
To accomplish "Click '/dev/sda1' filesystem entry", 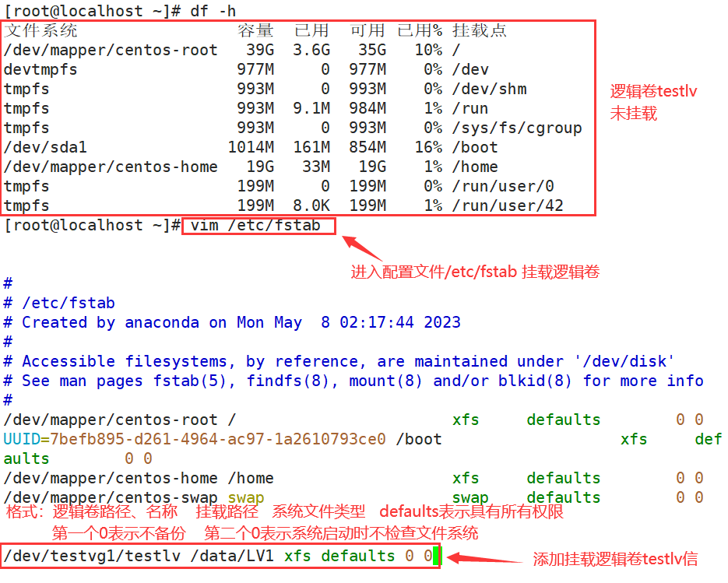I will pyautogui.click(x=45, y=147).
